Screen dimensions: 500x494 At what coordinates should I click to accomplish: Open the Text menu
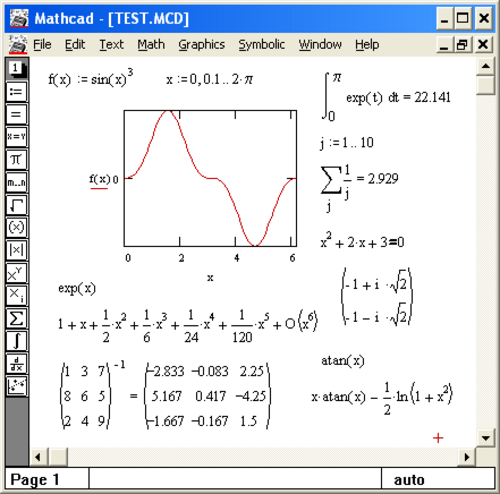tap(112, 45)
